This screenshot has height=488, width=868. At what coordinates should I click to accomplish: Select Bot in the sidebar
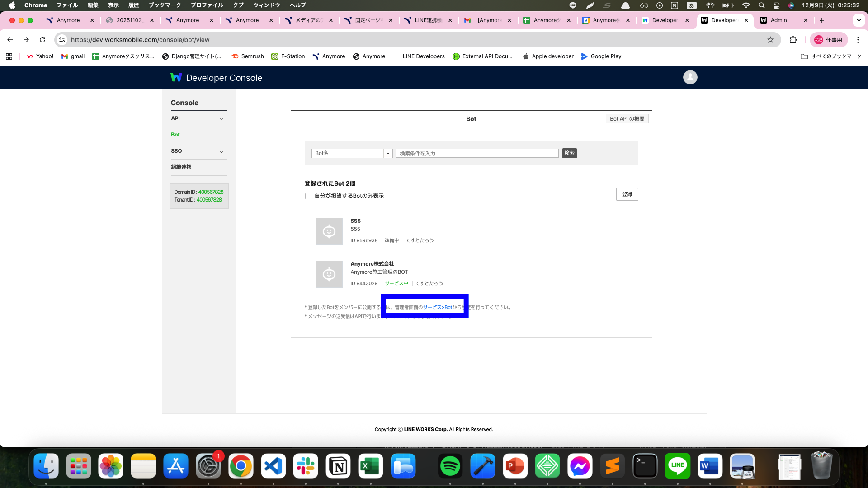pos(175,135)
